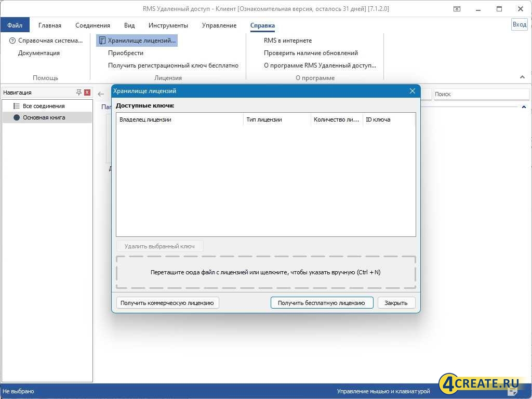Switch to the Инструменты tab
The image size is (532, 399).
point(168,25)
